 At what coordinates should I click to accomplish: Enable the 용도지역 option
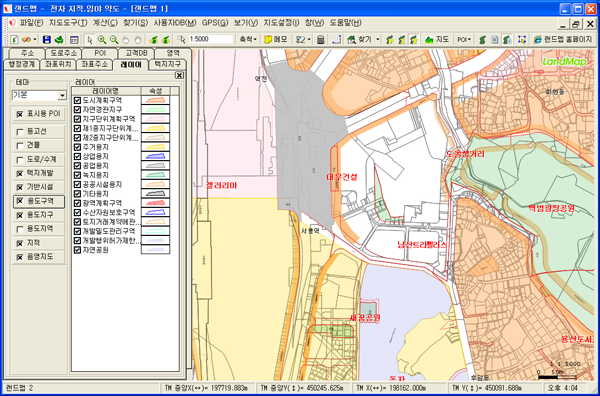pos(20,230)
